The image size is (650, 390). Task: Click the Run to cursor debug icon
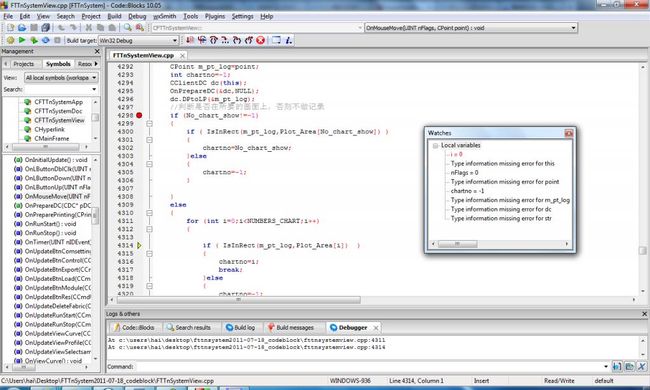[x=202, y=40]
